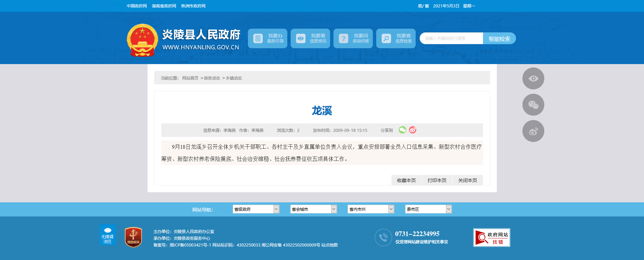The image size is (644, 260).
Task: Open the 我要问 咨询问答 section
Action: pyautogui.click(x=353, y=38)
